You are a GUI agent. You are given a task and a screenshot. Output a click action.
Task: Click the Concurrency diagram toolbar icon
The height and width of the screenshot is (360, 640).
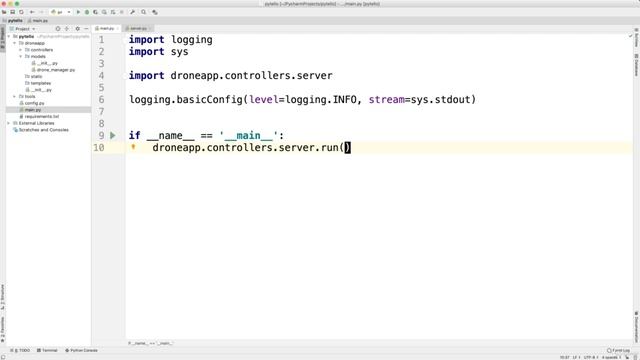pyautogui.click(x=113, y=12)
